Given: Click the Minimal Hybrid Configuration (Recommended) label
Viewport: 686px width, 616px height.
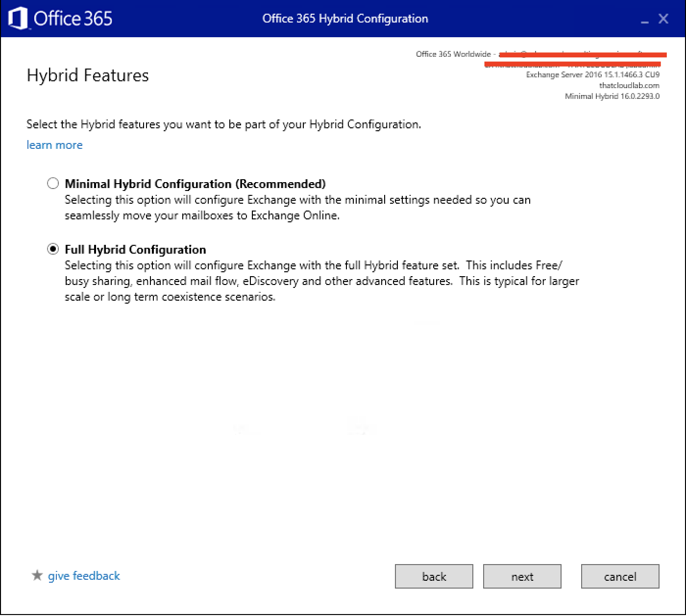Looking at the screenshot, I should coord(195,184).
